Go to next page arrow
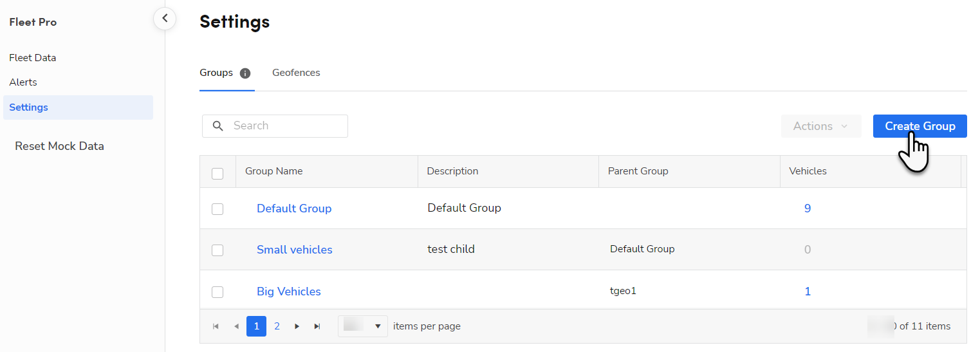980x352 pixels. click(297, 326)
